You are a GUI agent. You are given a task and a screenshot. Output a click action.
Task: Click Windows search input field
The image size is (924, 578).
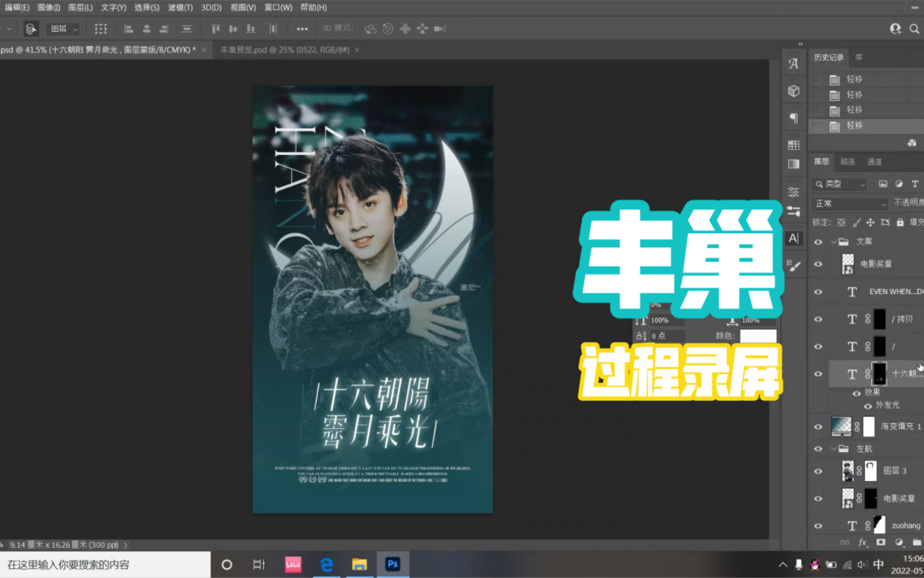click(x=105, y=565)
